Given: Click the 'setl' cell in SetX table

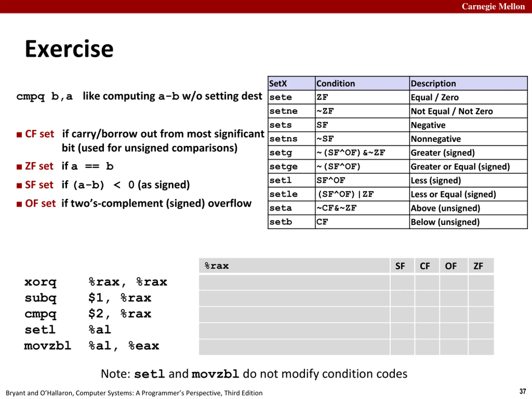Looking at the screenshot, I should [291, 180].
